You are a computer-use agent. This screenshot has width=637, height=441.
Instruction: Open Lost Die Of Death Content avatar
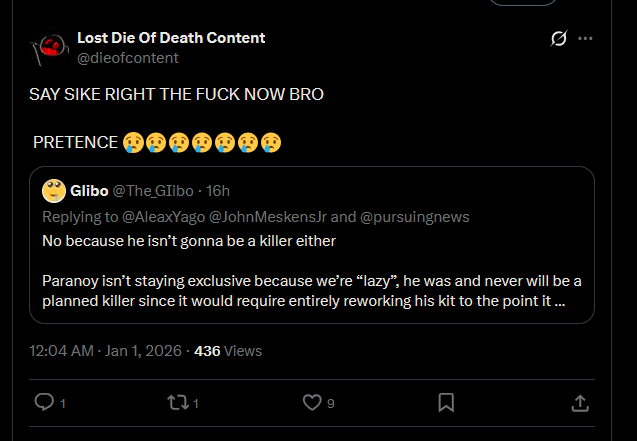pos(49,47)
